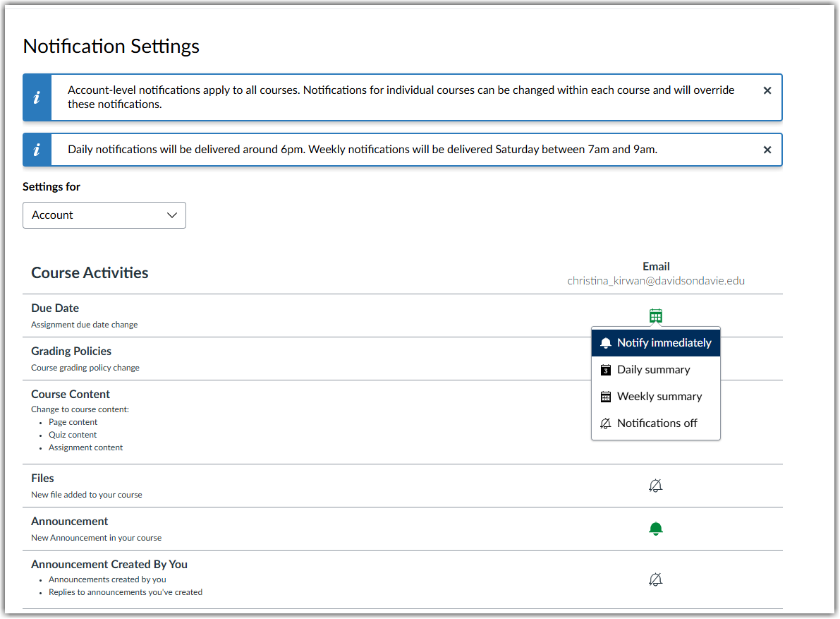The width and height of the screenshot is (840, 619).
Task: Click the christina_kirwan@davidsondavie.edu email link
Action: 656,280
